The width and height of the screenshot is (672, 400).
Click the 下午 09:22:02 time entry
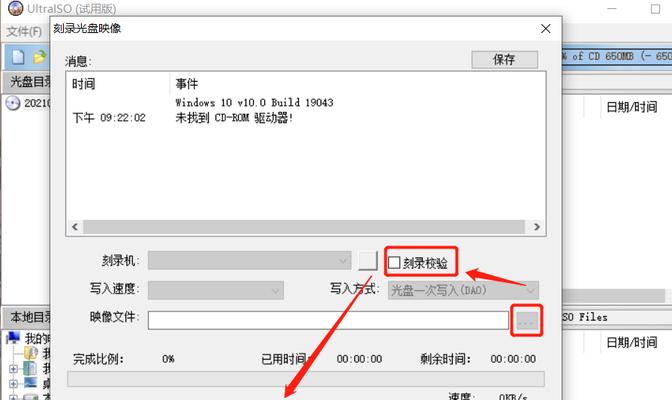(x=109, y=118)
